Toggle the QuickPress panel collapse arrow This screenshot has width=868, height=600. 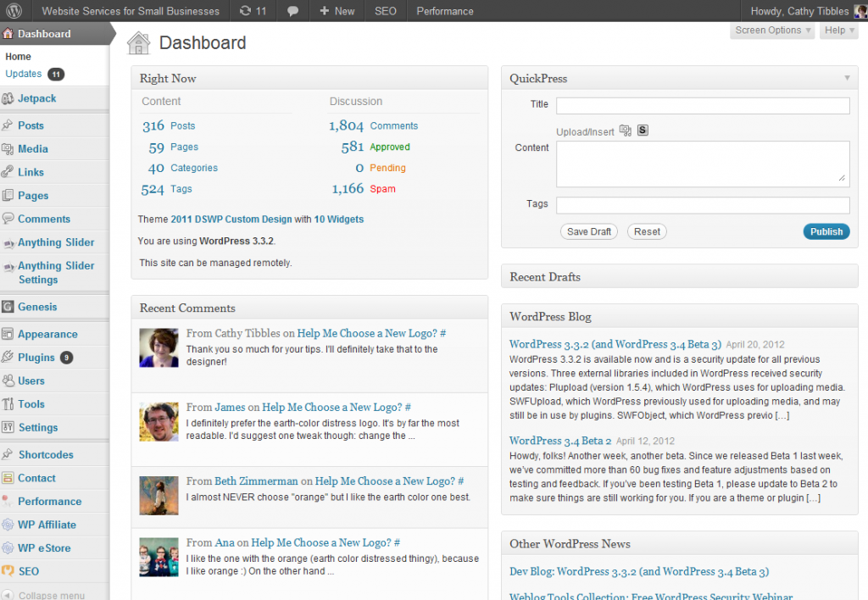[847, 78]
